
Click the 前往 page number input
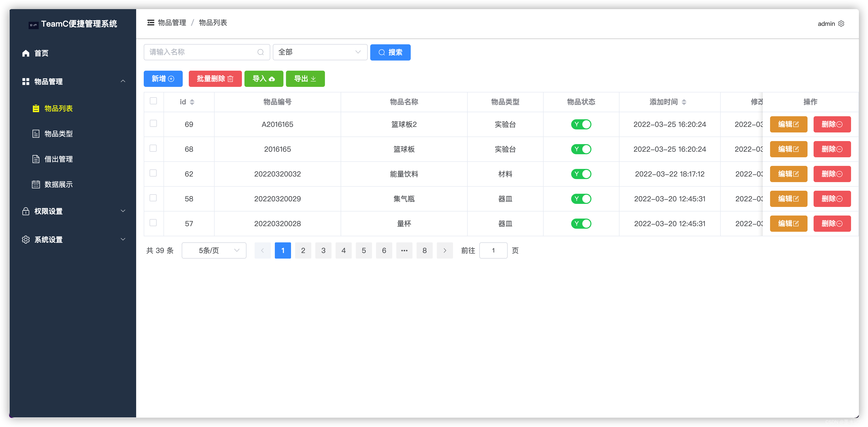493,250
